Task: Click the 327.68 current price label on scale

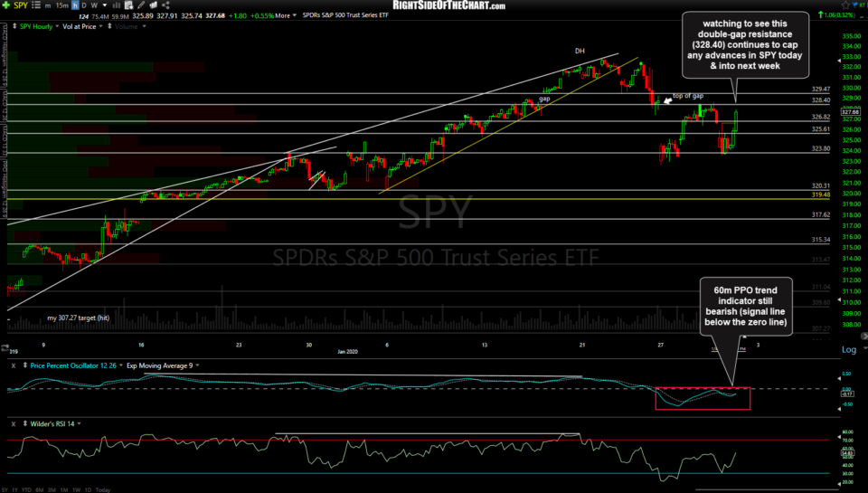Action: click(x=850, y=112)
